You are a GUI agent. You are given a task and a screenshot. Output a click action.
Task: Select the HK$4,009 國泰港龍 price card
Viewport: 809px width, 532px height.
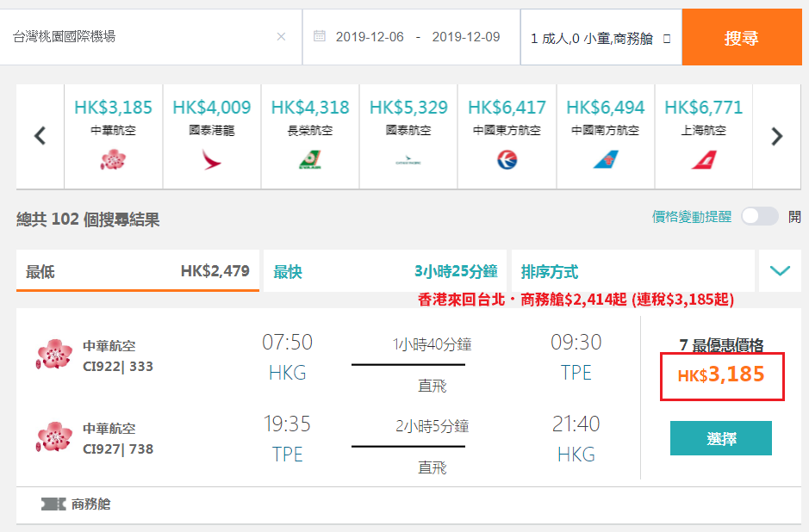(212, 136)
